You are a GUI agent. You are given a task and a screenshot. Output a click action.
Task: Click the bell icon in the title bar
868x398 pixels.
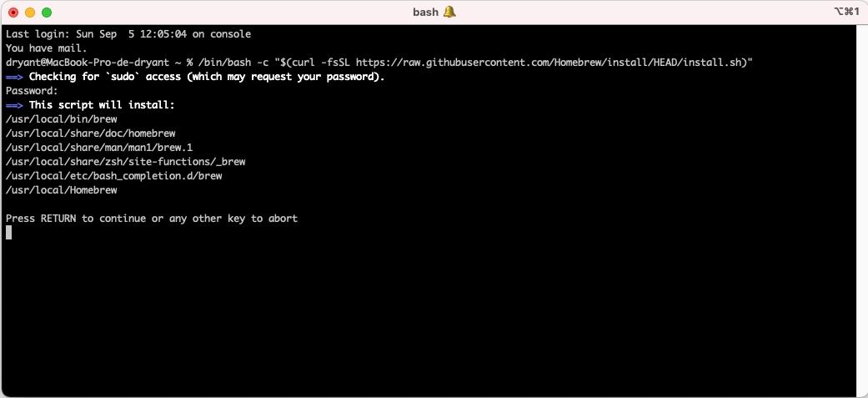coord(450,12)
